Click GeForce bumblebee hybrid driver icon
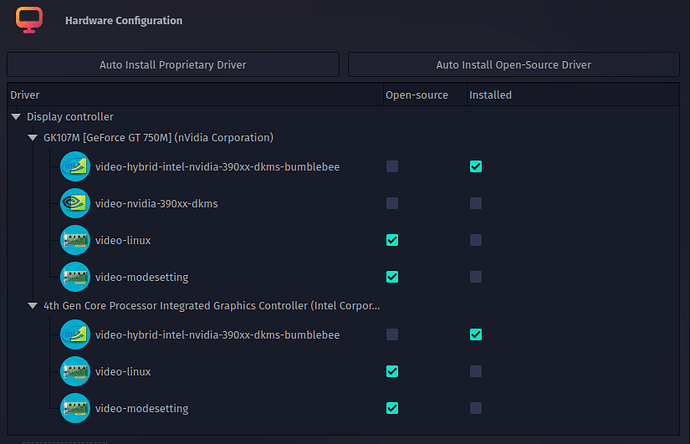This screenshot has height=444, width=690. pos(75,167)
